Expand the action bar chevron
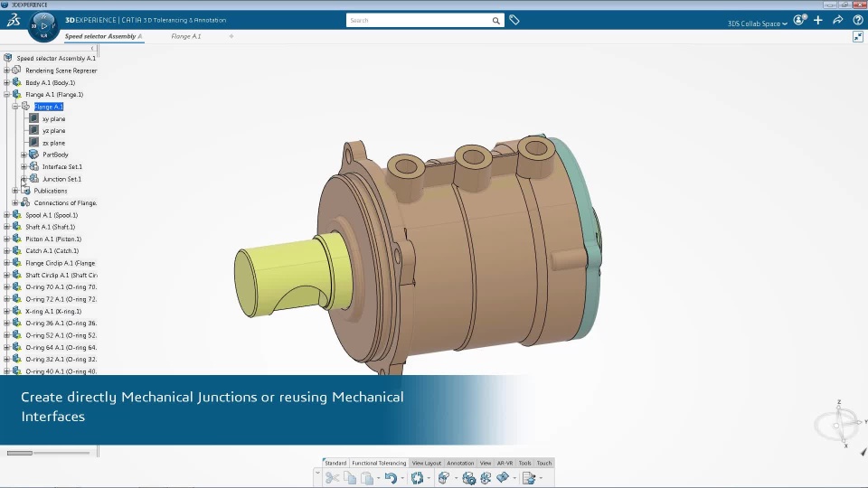This screenshot has width=868, height=488. click(317, 473)
